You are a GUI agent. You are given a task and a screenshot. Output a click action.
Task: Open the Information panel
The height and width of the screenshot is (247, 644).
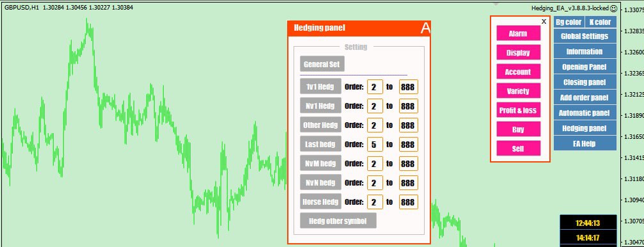pos(585,51)
